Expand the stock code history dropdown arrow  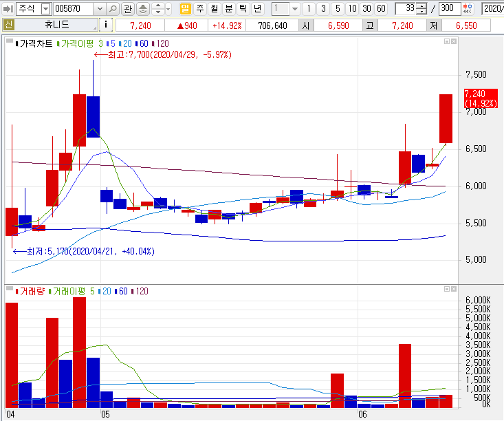(100, 9)
